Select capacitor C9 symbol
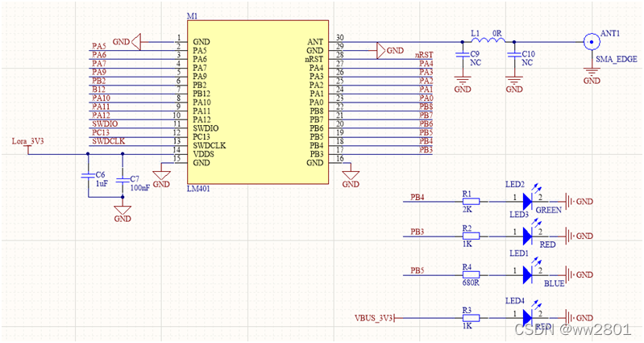 [x=463, y=55]
